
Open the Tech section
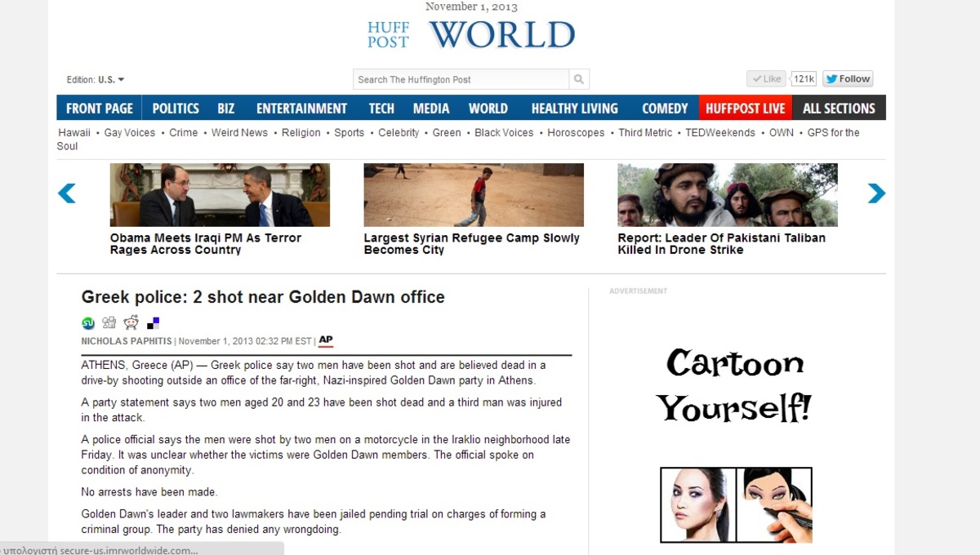(381, 108)
